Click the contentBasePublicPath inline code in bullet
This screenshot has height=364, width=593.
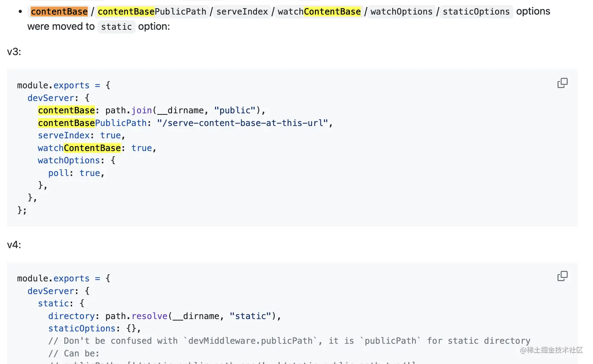152,12
